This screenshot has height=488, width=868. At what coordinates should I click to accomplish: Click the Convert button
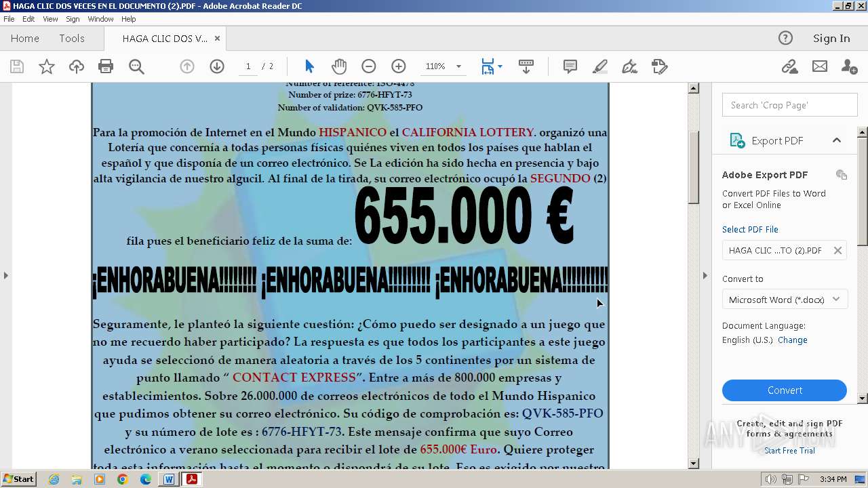(785, 390)
